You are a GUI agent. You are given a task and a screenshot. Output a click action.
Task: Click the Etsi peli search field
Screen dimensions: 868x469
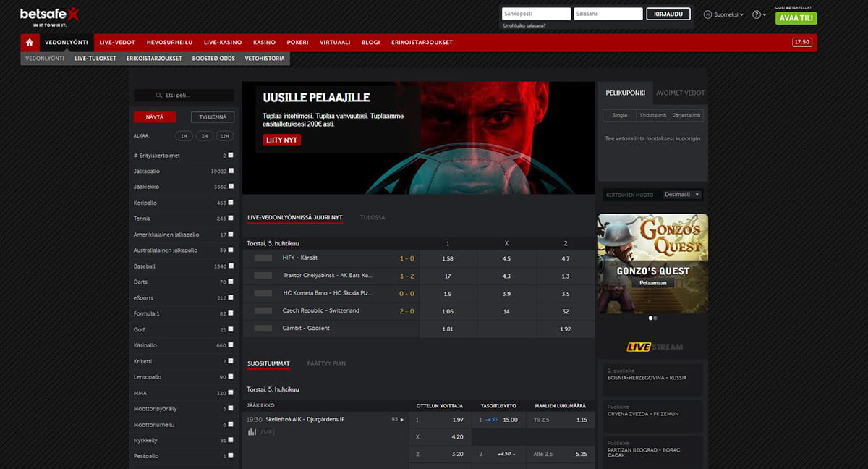pyautogui.click(x=184, y=96)
